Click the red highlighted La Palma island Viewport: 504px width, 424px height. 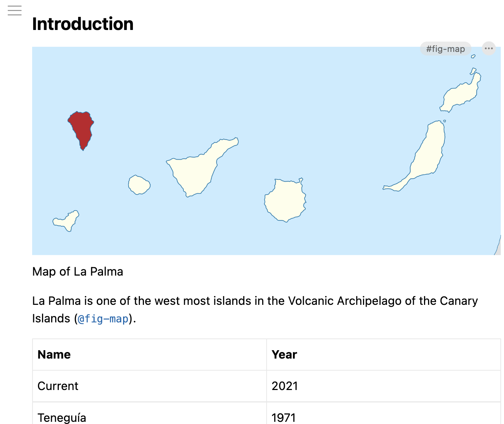coord(82,127)
